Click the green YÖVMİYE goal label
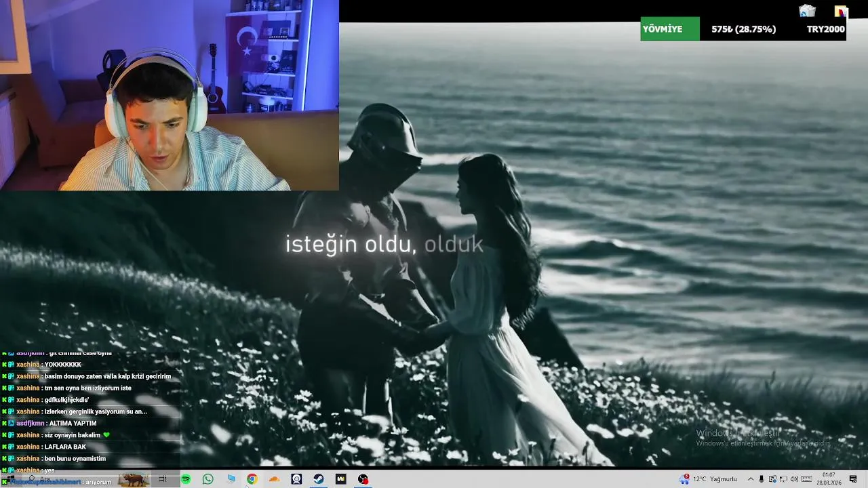Image resolution: width=868 pixels, height=488 pixels. point(670,29)
